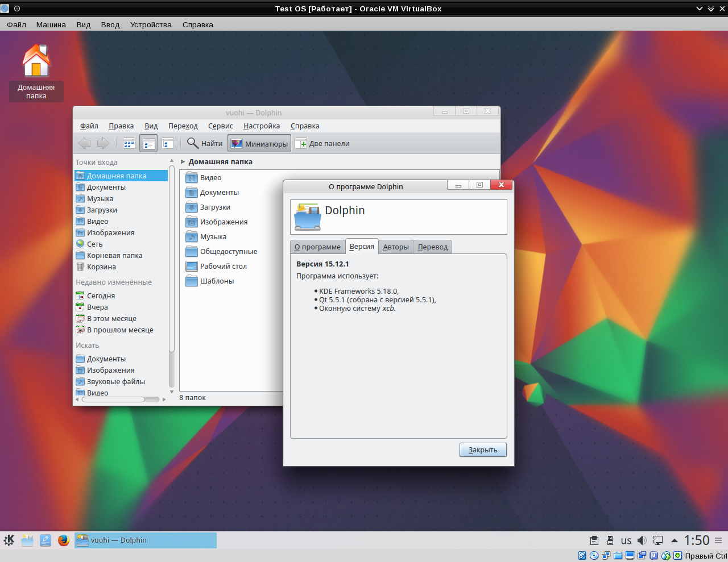Open the Настройка menu

(x=262, y=126)
